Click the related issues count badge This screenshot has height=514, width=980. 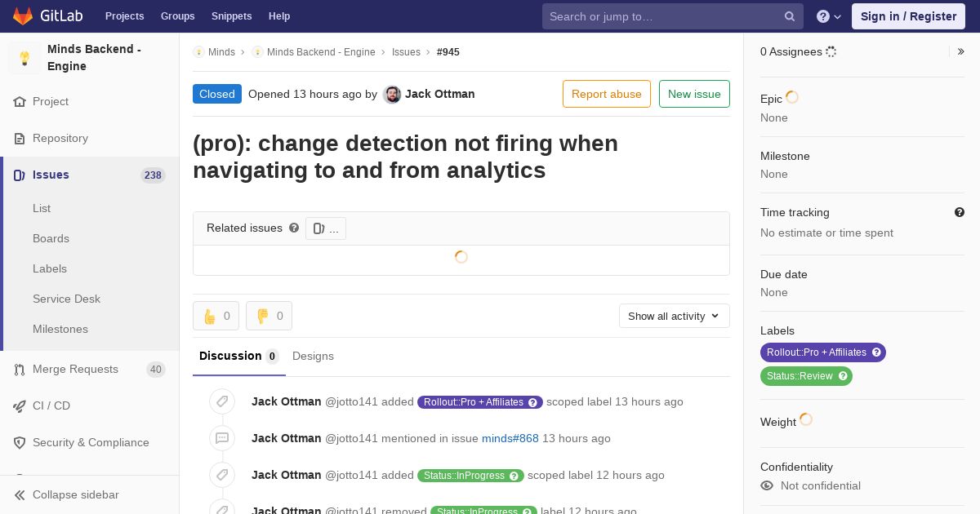pyautogui.click(x=326, y=228)
